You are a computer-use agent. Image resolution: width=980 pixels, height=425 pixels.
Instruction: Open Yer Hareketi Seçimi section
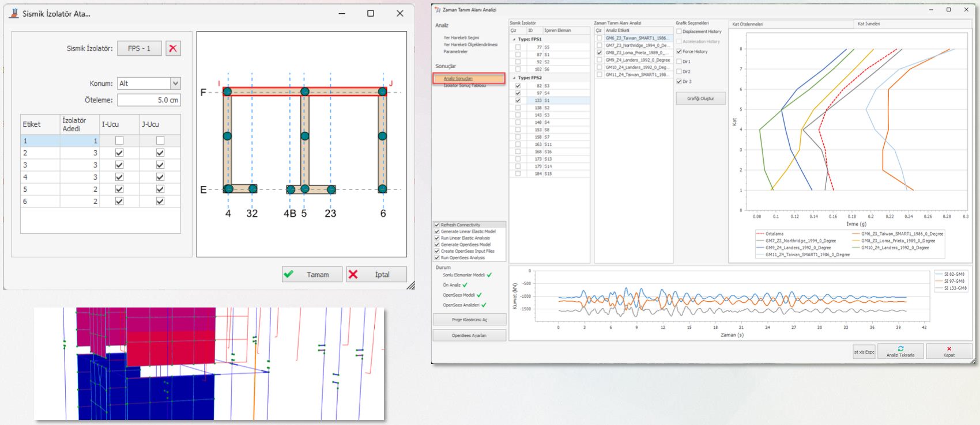click(x=461, y=37)
